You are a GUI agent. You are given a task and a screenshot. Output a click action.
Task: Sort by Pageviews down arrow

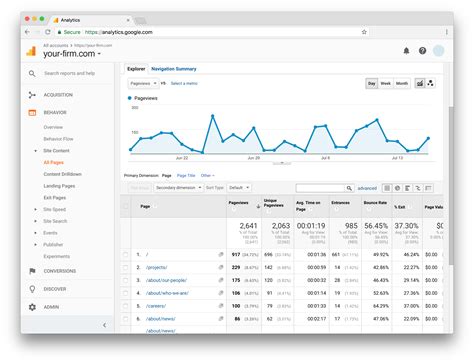(258, 207)
